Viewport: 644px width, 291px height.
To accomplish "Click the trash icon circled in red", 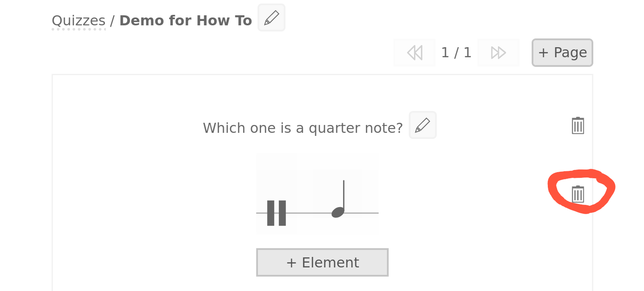I will click(578, 194).
